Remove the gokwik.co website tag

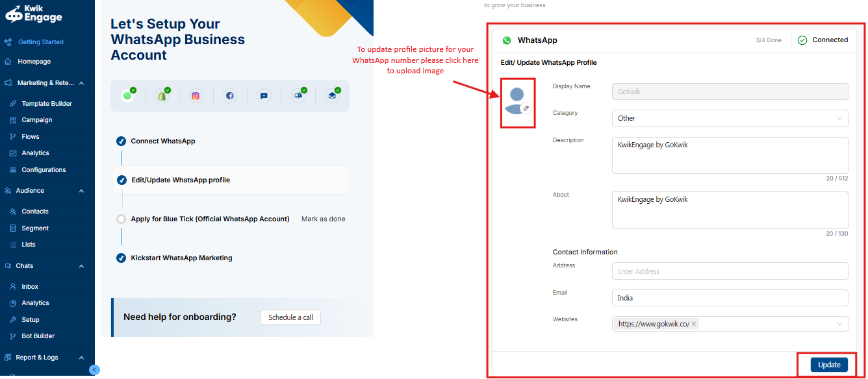pos(694,324)
